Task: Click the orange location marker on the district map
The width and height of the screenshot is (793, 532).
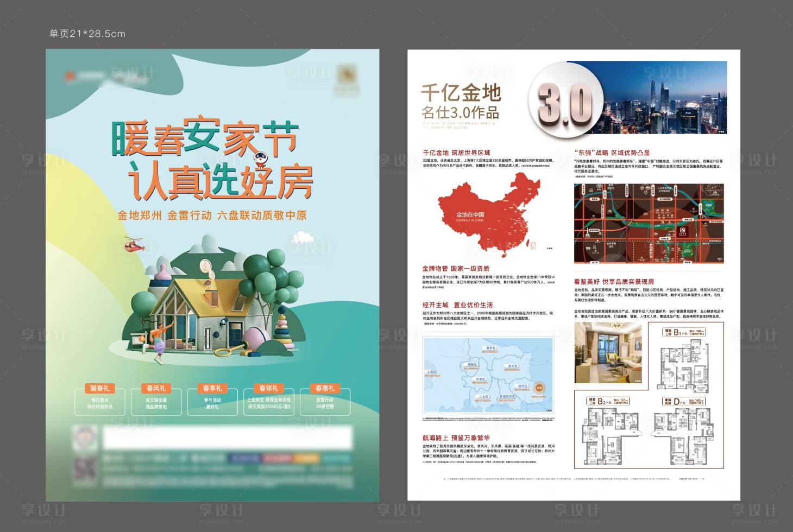Action: [x=539, y=388]
